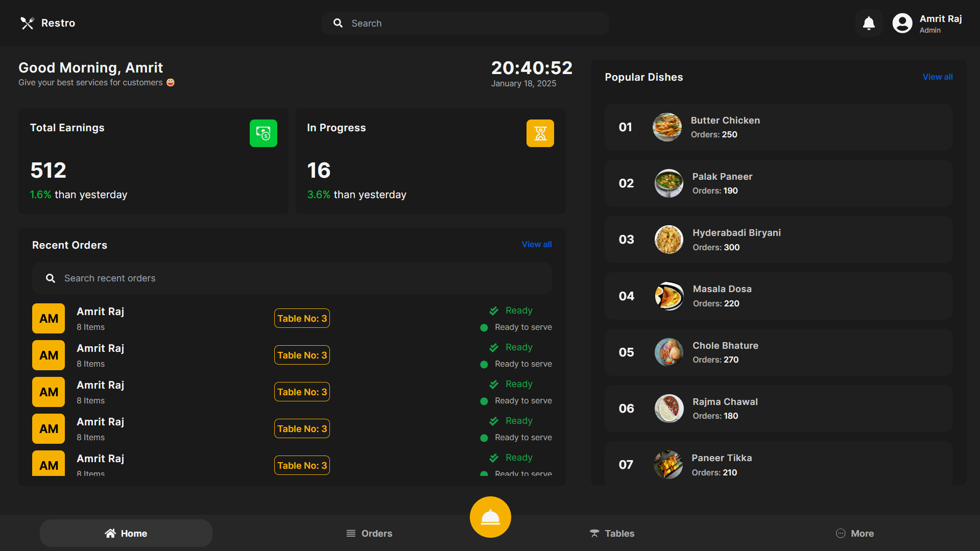Toggle Ready to serve status dot on second order
Viewport: 980px width, 551px height.
pyautogui.click(x=484, y=364)
